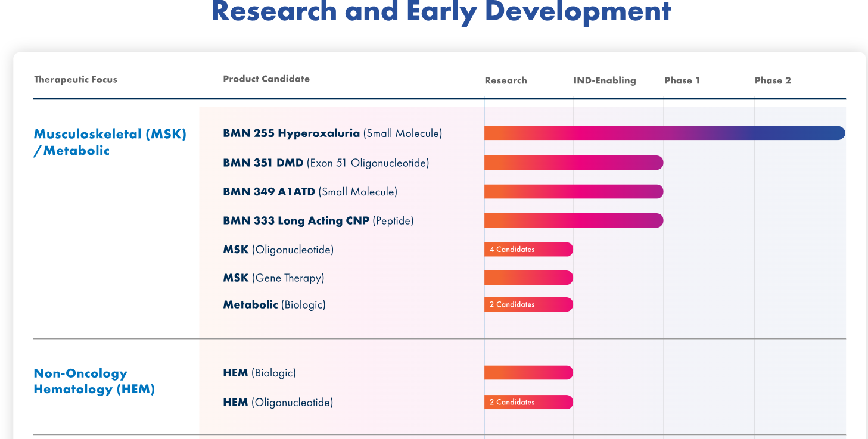Click the BMN 349 A1ATD progress bar

(x=574, y=191)
